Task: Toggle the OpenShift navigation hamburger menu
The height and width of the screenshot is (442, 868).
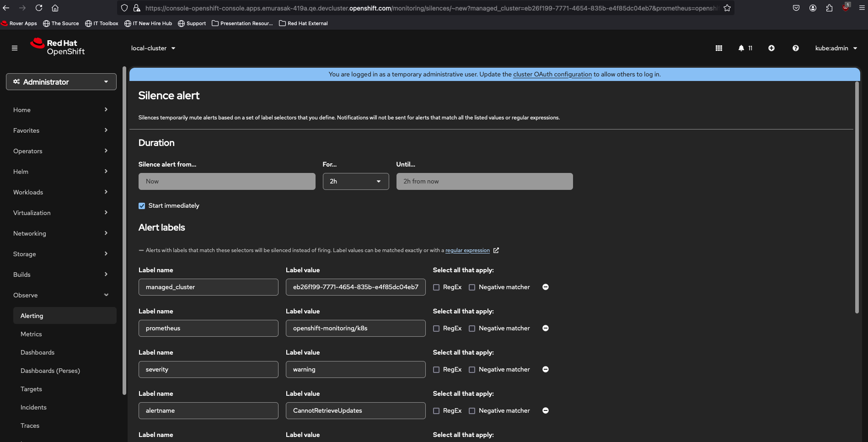Action: coord(15,48)
